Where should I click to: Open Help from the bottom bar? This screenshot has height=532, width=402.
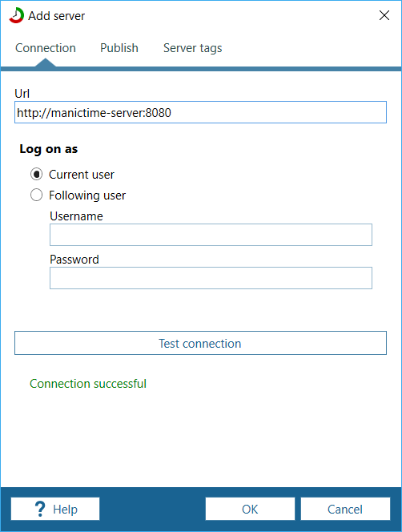point(55,509)
